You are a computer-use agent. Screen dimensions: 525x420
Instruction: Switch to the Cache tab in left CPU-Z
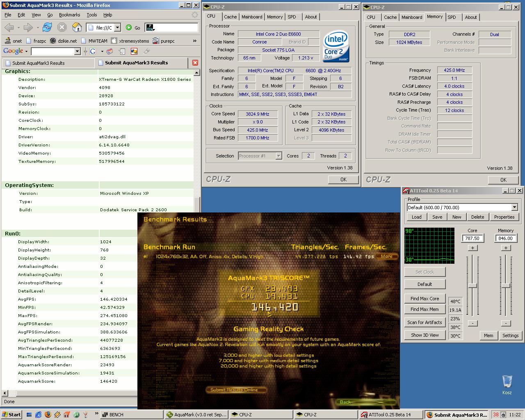coord(230,17)
